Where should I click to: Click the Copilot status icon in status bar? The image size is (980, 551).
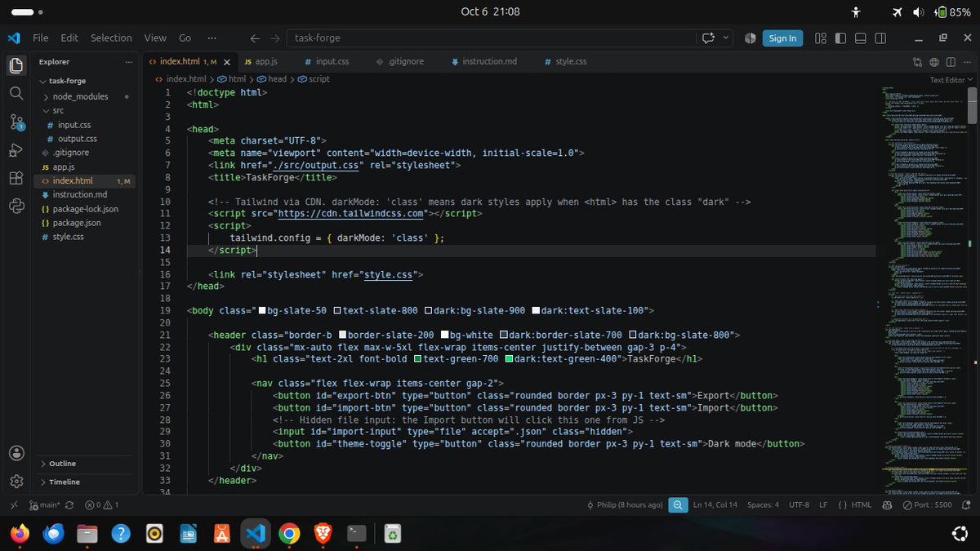click(887, 504)
